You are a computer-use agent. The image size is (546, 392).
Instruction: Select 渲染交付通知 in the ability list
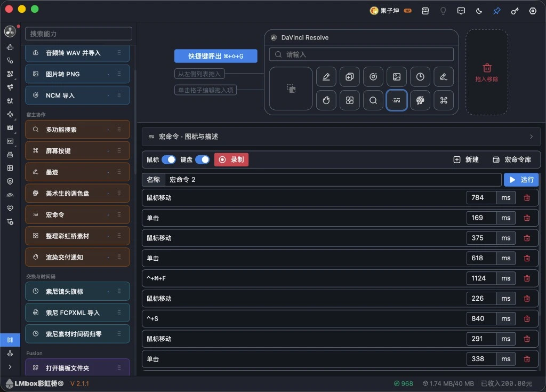click(x=77, y=257)
